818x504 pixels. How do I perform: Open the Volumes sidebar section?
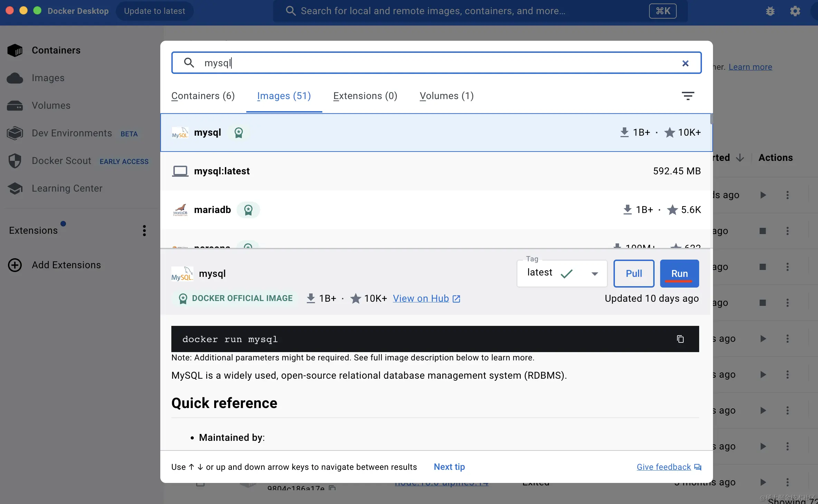click(x=51, y=106)
